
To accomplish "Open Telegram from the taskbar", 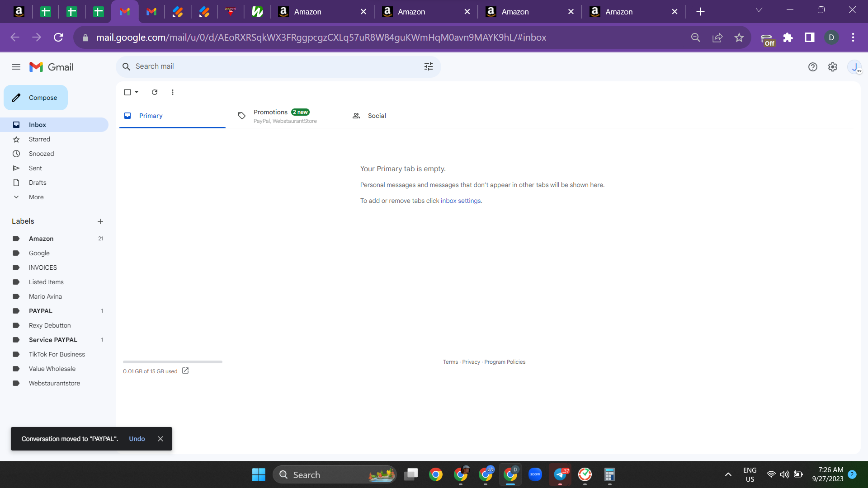I will pyautogui.click(x=560, y=474).
